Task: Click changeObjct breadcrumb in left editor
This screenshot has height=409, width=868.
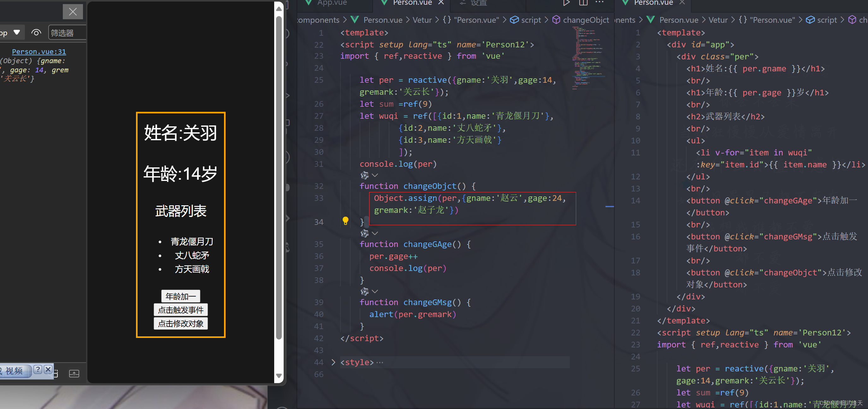Action: click(x=586, y=20)
